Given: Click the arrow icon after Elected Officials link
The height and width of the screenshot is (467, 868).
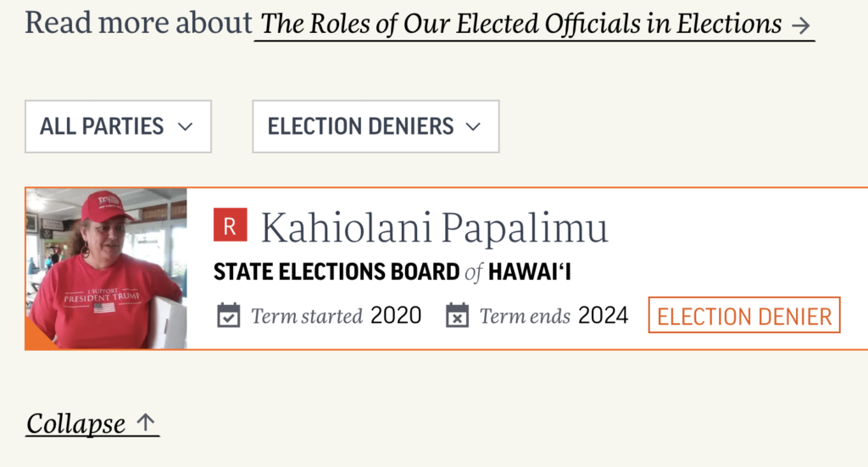Looking at the screenshot, I should [800, 25].
